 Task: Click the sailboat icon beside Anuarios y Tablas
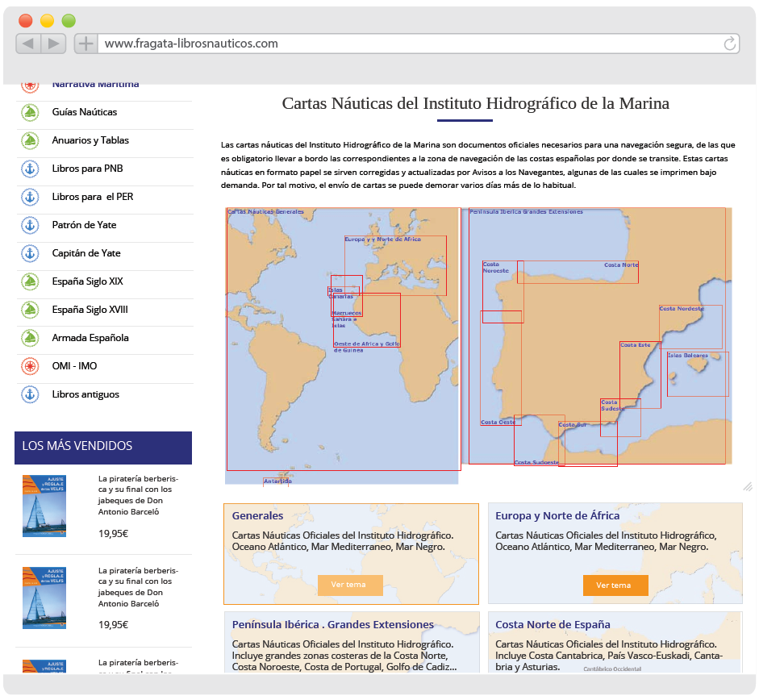pyautogui.click(x=30, y=140)
